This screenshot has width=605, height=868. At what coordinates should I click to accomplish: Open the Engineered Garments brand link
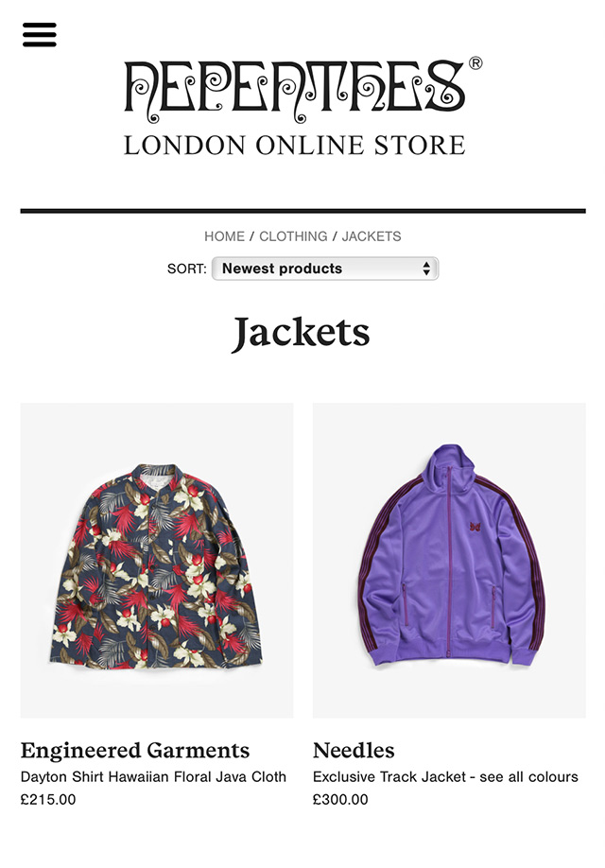135,751
